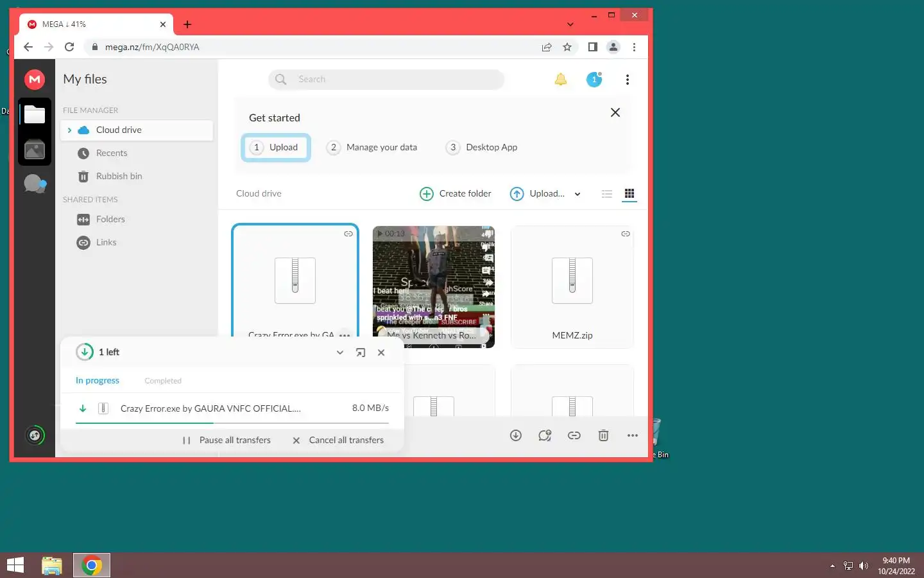Click the Crazy Error.exe transfer row
Screen dimensions: 924x578
[x=232, y=408]
